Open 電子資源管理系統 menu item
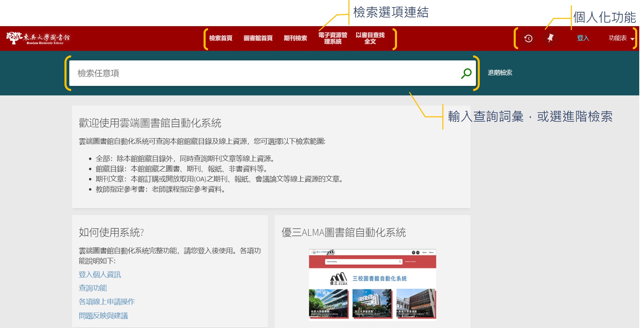 point(333,38)
